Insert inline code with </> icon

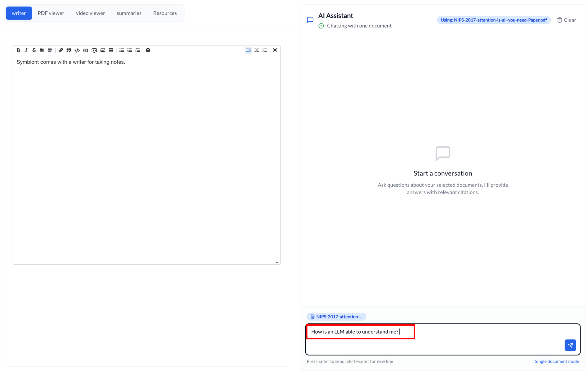pyautogui.click(x=77, y=50)
